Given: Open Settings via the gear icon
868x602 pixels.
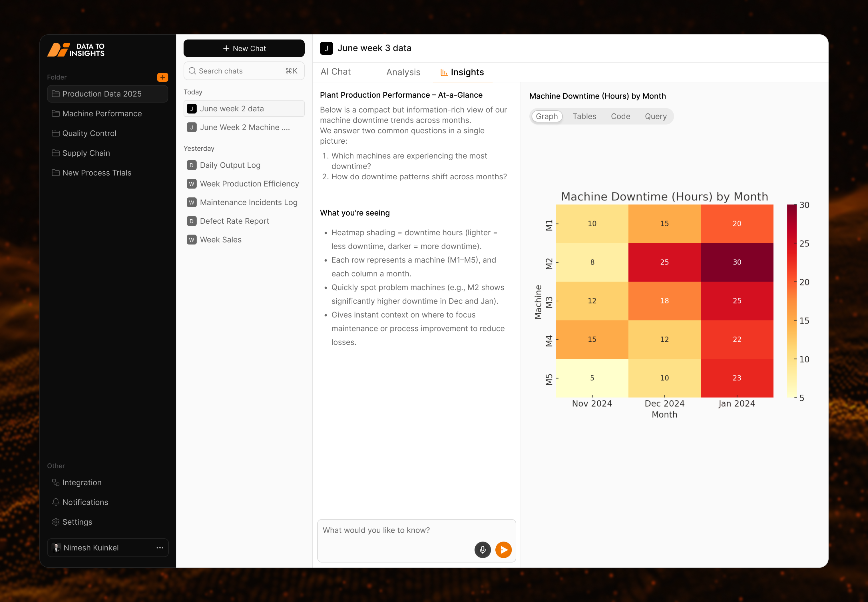Looking at the screenshot, I should coord(56,522).
